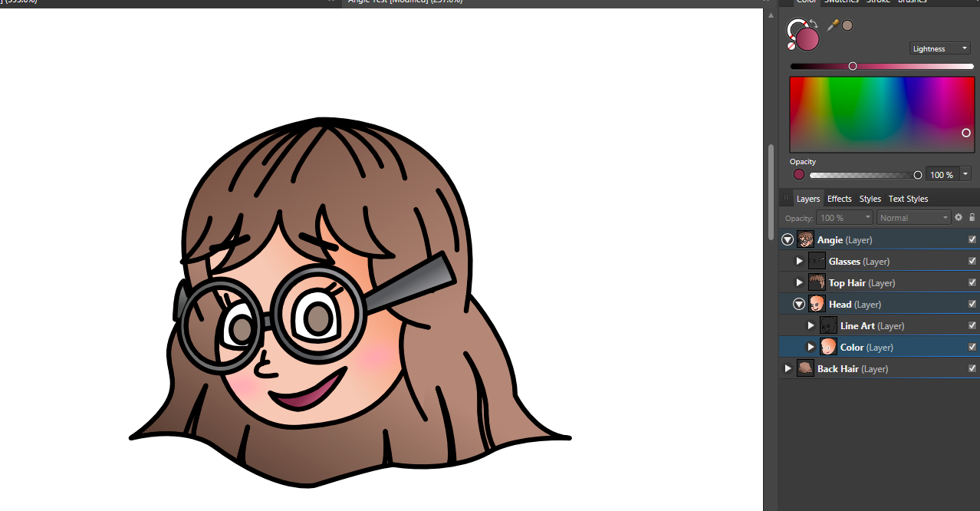Click the opacity preview maroon swatch
Screen dimensions: 980x511
[x=799, y=174]
